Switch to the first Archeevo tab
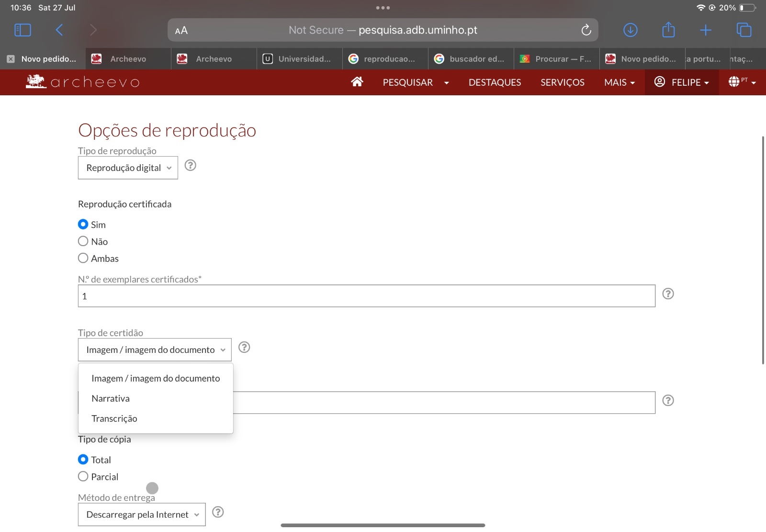766x532 pixels. 128,59
